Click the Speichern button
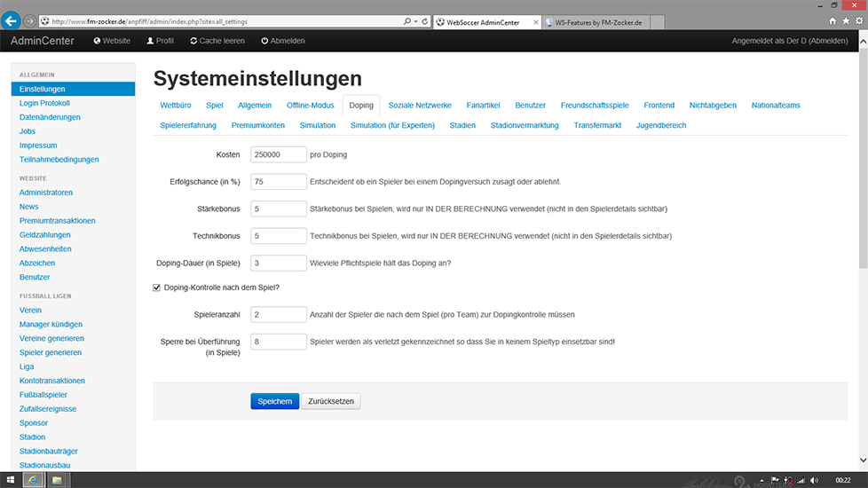The image size is (868, 488). click(274, 401)
